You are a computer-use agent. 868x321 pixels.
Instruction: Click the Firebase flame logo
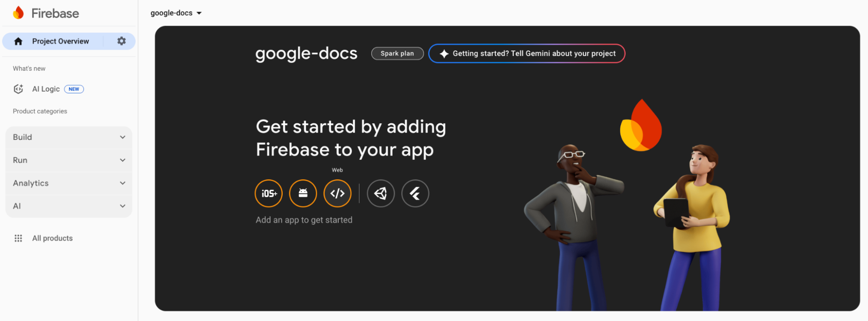pyautogui.click(x=18, y=13)
